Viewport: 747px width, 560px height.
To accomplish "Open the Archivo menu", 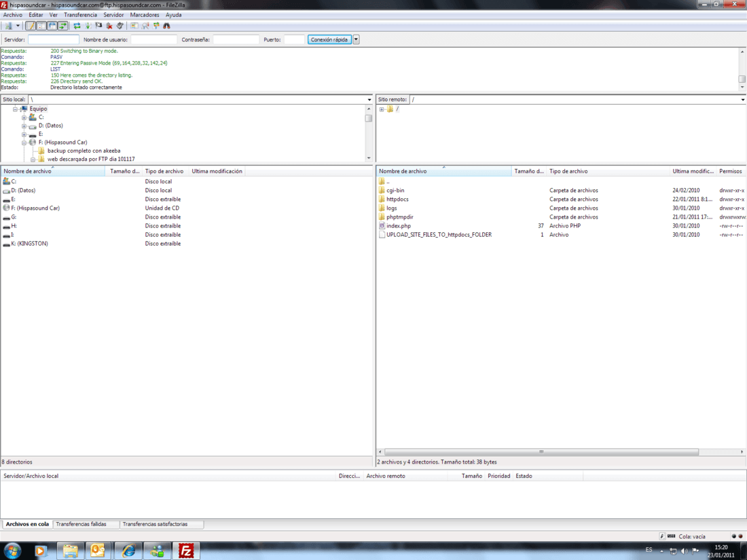I will [x=12, y=15].
